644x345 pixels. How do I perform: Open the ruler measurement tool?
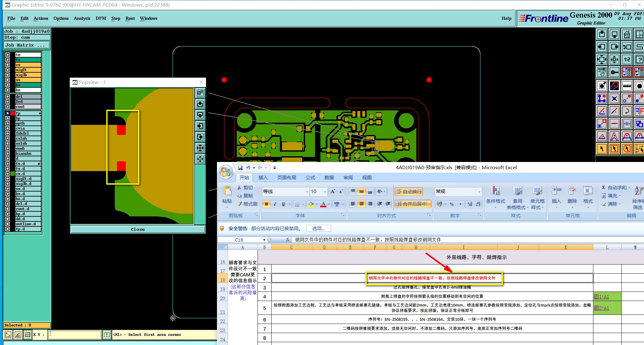pyautogui.click(x=627, y=86)
